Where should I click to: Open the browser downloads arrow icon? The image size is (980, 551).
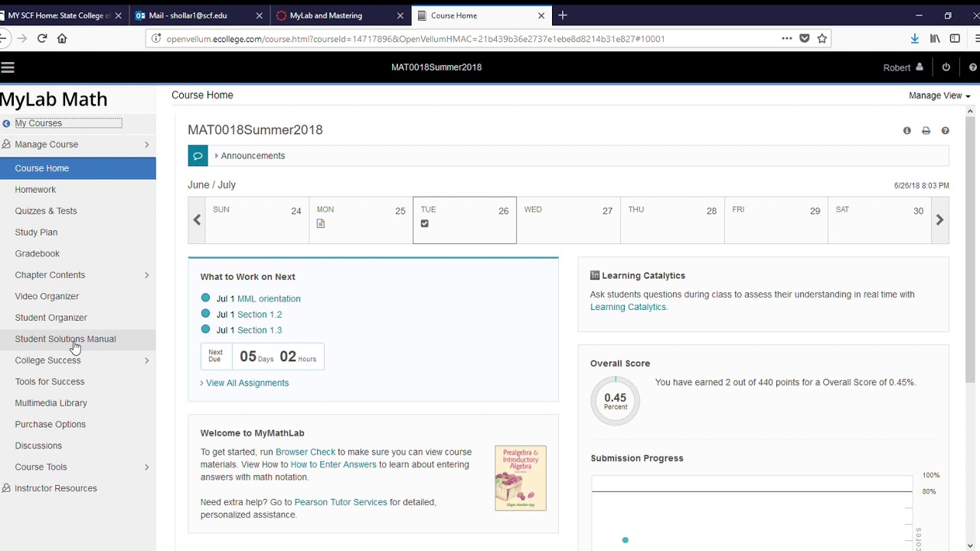tap(914, 38)
